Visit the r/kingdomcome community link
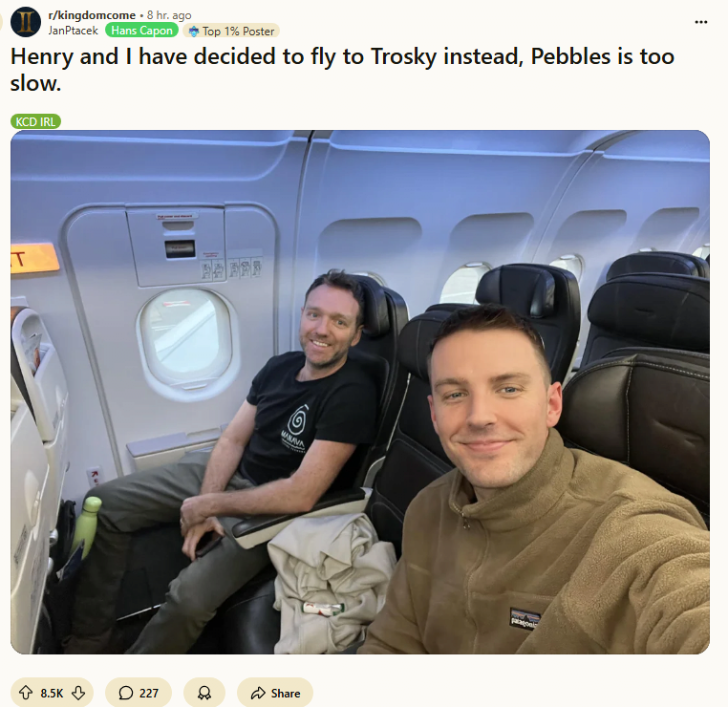This screenshot has width=728, height=707. coord(92,15)
